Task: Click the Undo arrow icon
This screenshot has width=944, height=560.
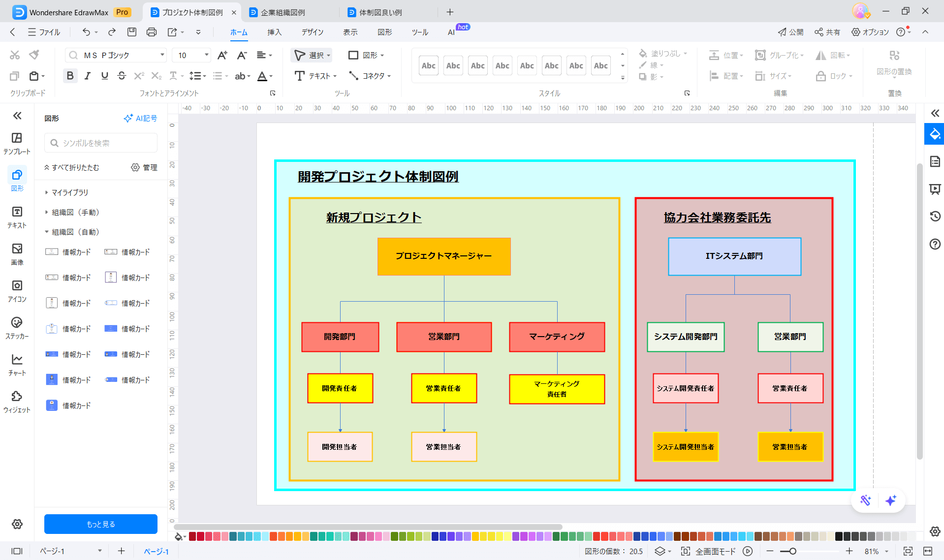Action: pyautogui.click(x=86, y=32)
